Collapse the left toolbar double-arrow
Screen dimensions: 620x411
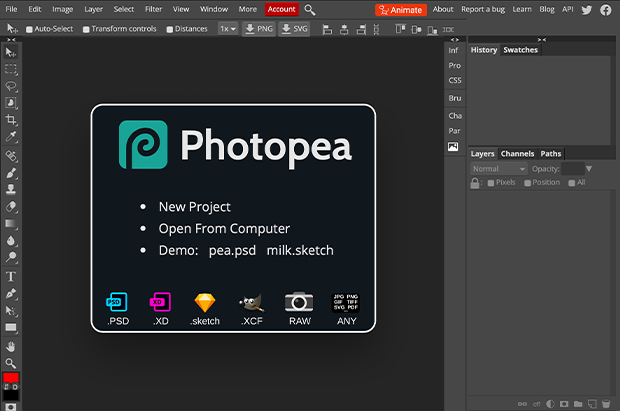click(x=11, y=40)
